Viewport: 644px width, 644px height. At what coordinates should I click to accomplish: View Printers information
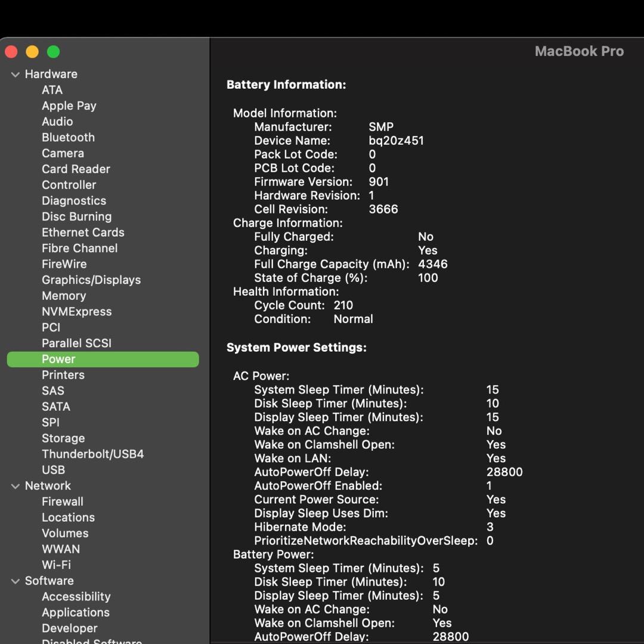click(63, 374)
